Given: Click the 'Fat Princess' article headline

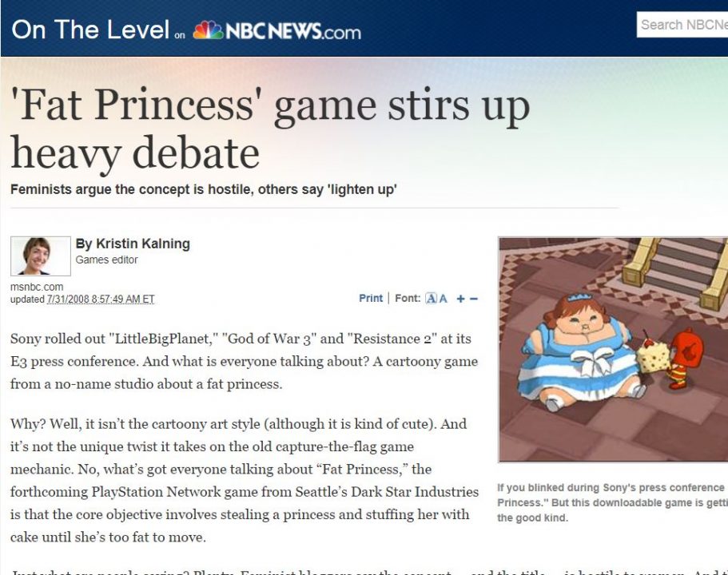Looking at the screenshot, I should (270, 129).
